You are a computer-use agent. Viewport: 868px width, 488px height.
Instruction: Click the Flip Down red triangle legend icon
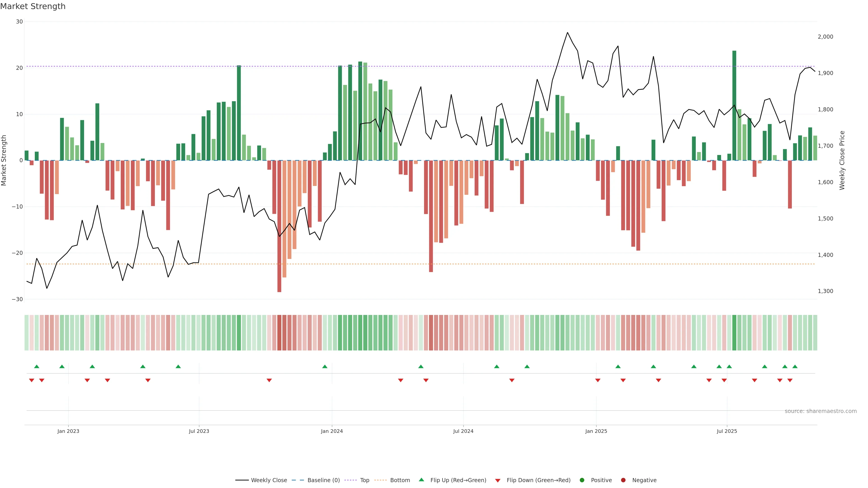(498, 481)
